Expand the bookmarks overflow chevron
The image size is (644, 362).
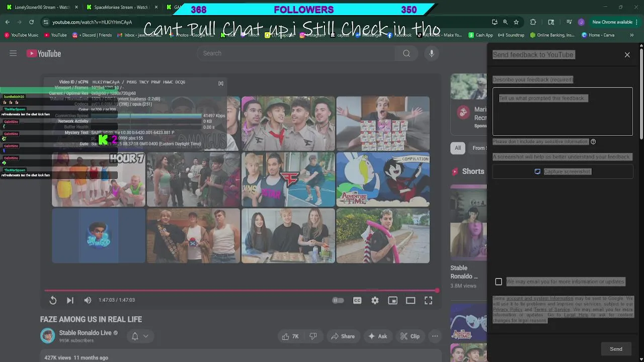(631, 35)
